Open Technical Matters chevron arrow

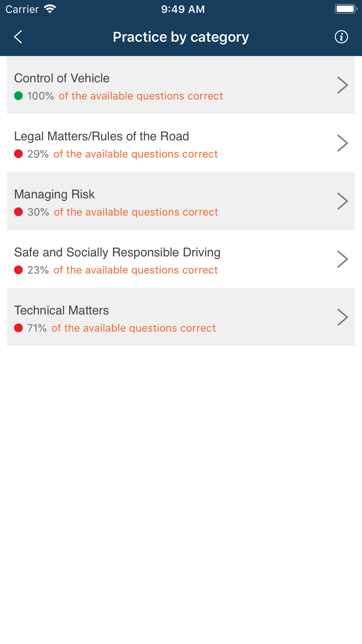click(342, 317)
